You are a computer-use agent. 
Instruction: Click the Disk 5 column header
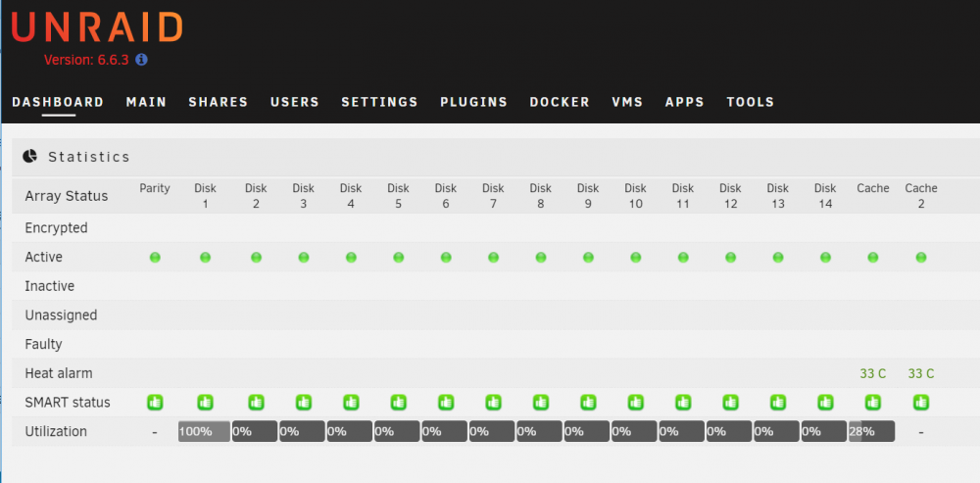click(x=398, y=196)
